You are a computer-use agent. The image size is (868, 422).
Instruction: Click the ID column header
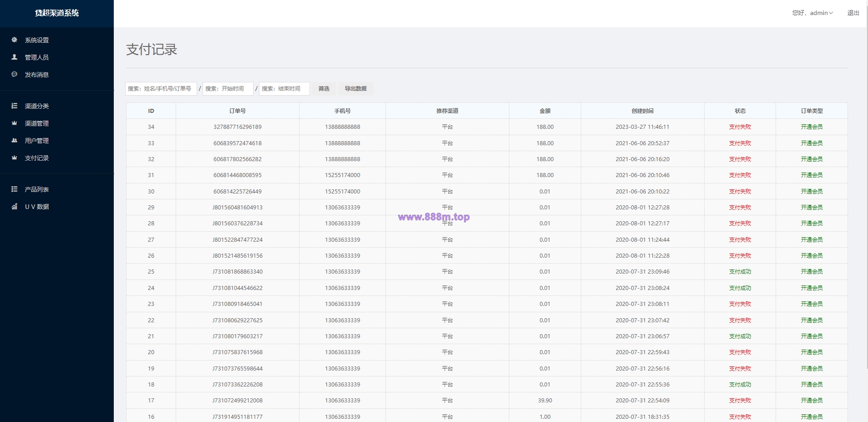tap(151, 111)
